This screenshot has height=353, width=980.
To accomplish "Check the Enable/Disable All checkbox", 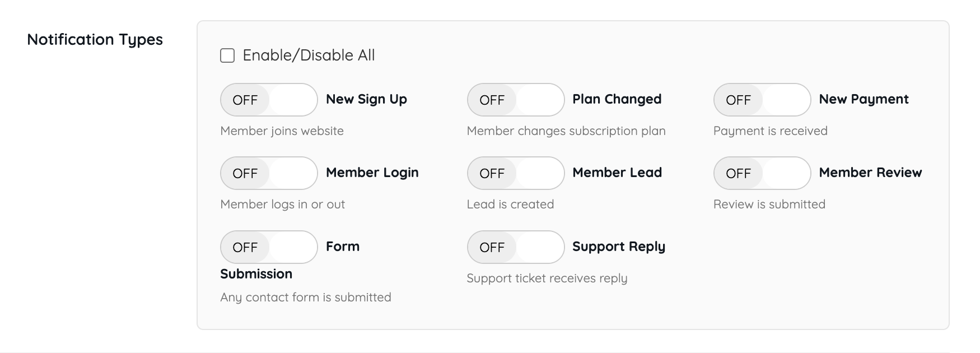I will tap(227, 55).
